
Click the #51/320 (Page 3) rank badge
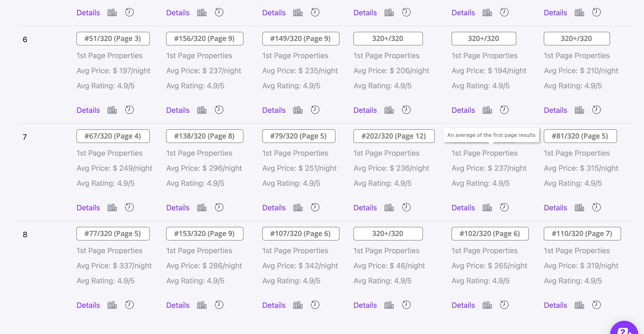point(113,38)
